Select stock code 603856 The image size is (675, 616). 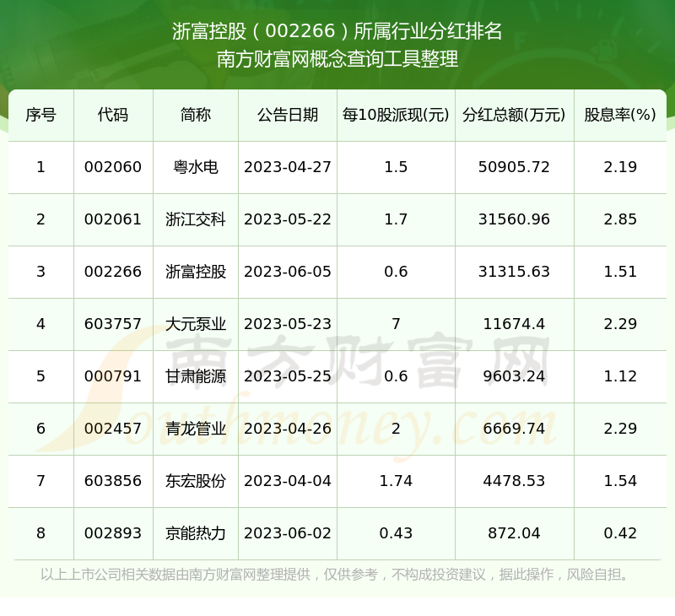(x=113, y=481)
